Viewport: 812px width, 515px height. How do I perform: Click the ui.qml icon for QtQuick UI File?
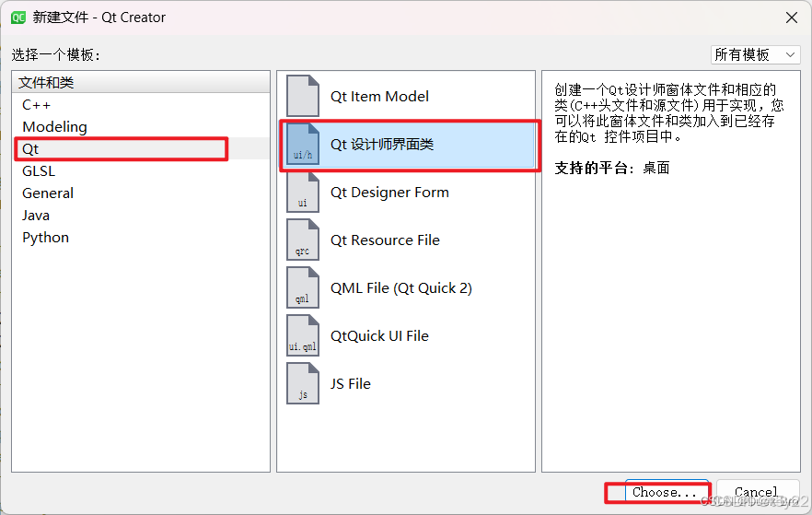tap(303, 335)
